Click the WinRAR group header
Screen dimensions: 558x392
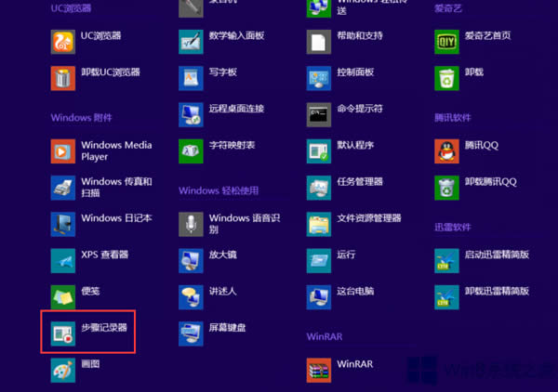(325, 336)
